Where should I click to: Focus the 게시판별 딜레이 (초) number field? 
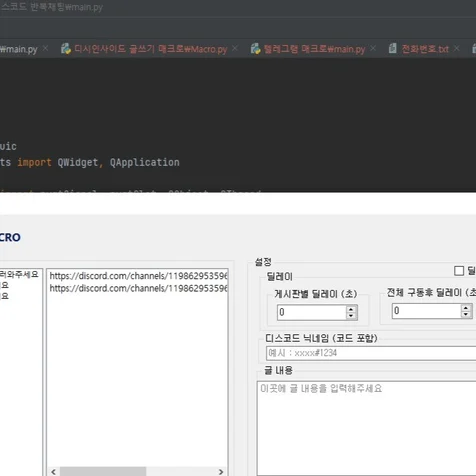point(312,312)
